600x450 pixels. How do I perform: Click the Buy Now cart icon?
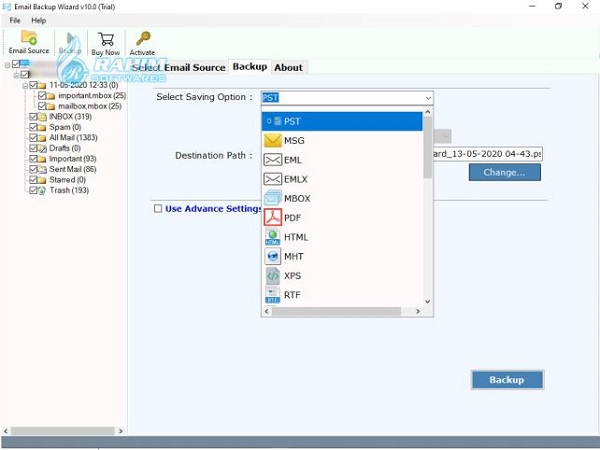106,39
